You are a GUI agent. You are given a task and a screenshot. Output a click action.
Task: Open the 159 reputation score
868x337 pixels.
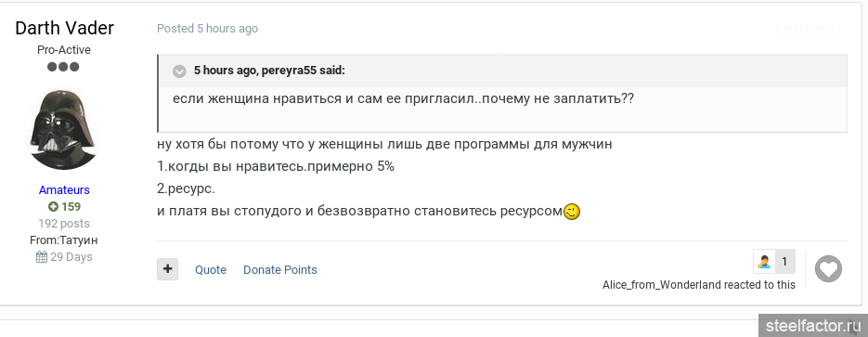[x=71, y=207]
